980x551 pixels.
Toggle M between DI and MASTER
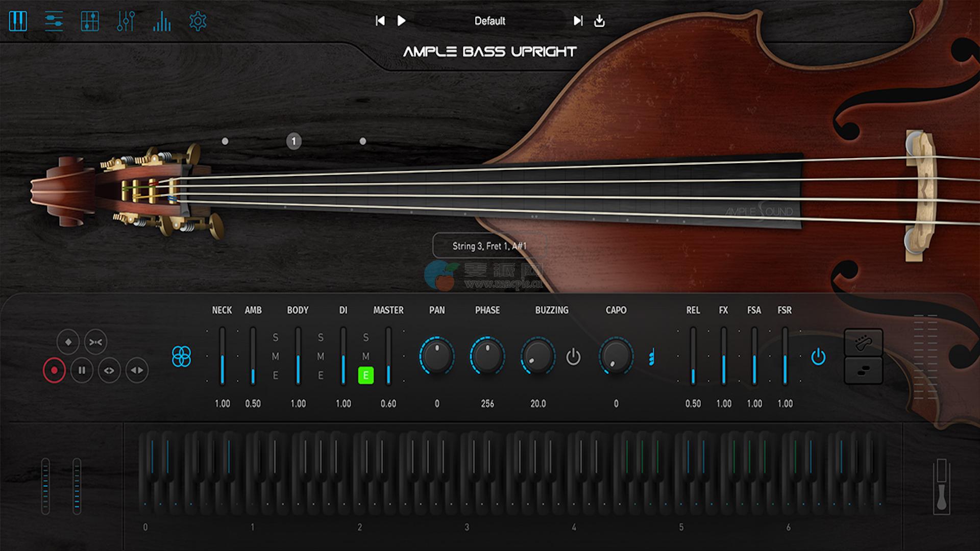[x=365, y=357]
